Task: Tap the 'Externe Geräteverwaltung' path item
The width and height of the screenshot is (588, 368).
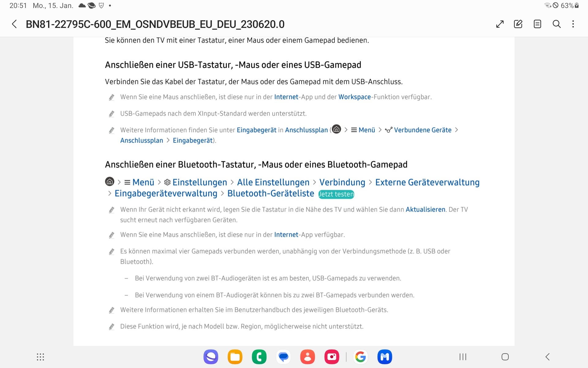Action: point(427,182)
